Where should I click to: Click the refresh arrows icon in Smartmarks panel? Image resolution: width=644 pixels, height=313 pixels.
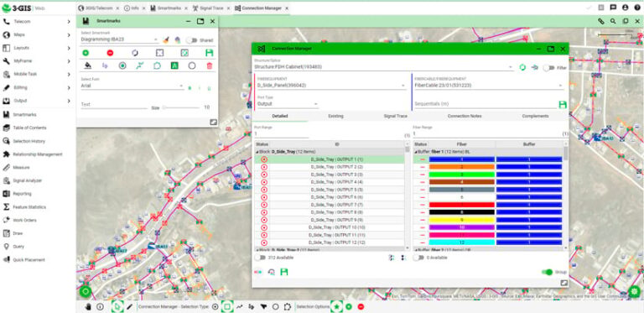pyautogui.click(x=135, y=53)
